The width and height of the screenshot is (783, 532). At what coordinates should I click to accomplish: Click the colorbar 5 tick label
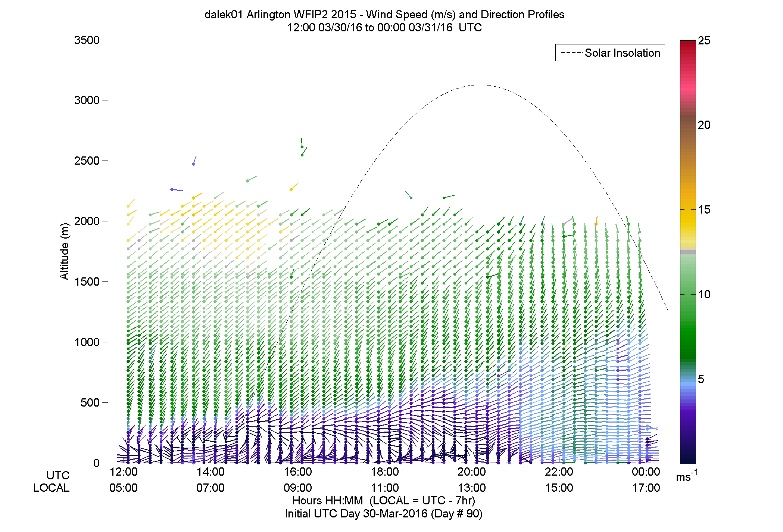(701, 379)
